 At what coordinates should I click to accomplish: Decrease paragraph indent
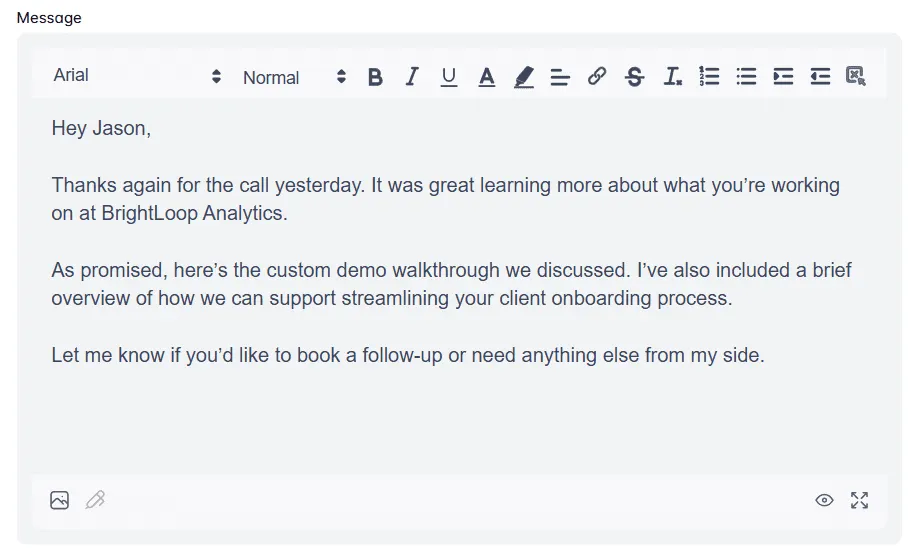tap(820, 76)
